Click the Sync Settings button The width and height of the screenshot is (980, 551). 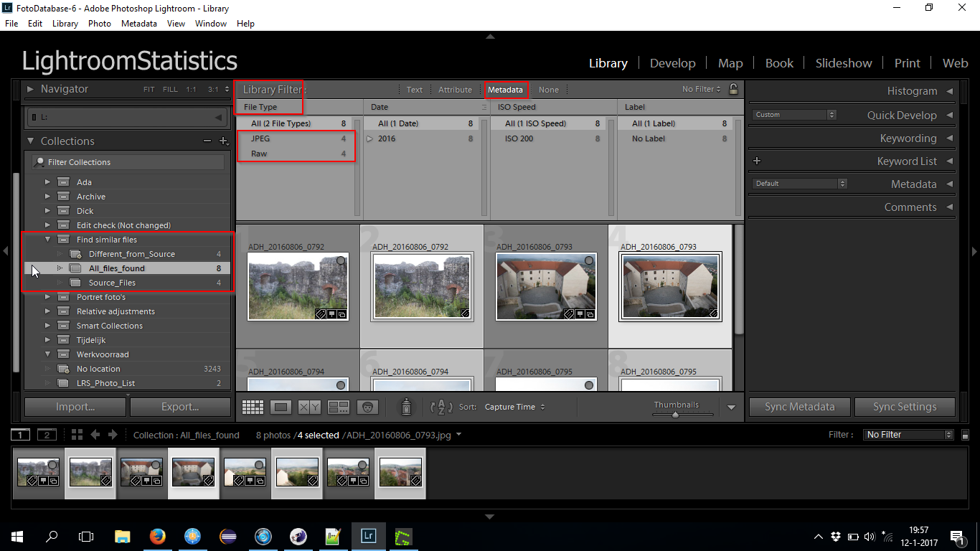pos(905,407)
